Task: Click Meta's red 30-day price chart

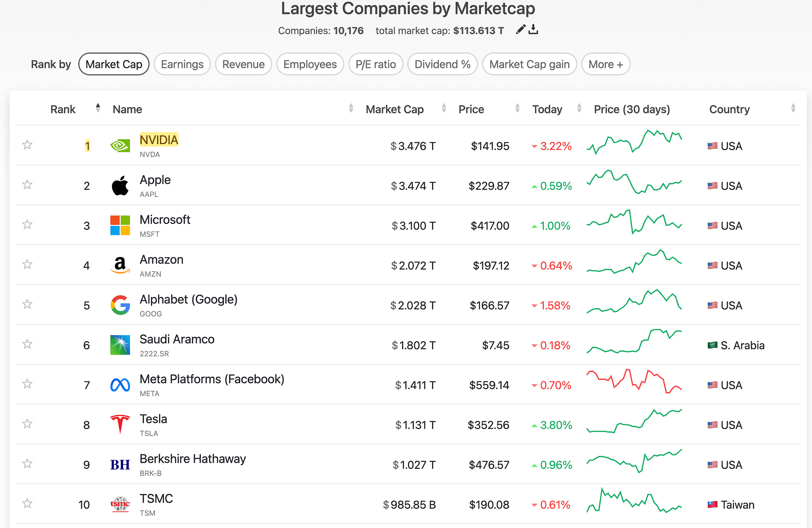Action: [634, 381]
